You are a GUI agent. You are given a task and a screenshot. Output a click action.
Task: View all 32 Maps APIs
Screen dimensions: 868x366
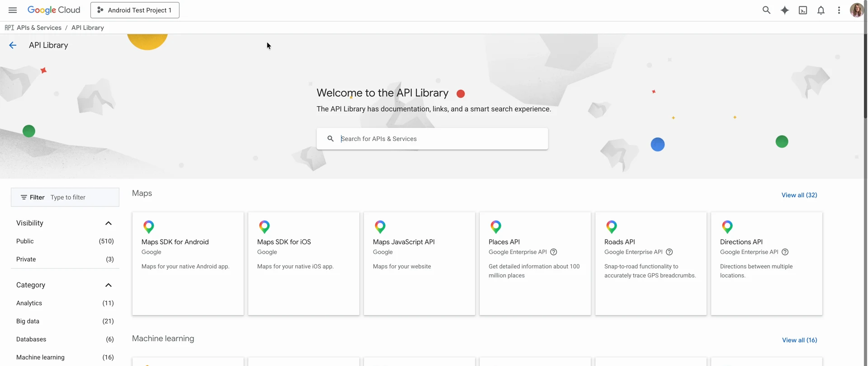tap(799, 195)
